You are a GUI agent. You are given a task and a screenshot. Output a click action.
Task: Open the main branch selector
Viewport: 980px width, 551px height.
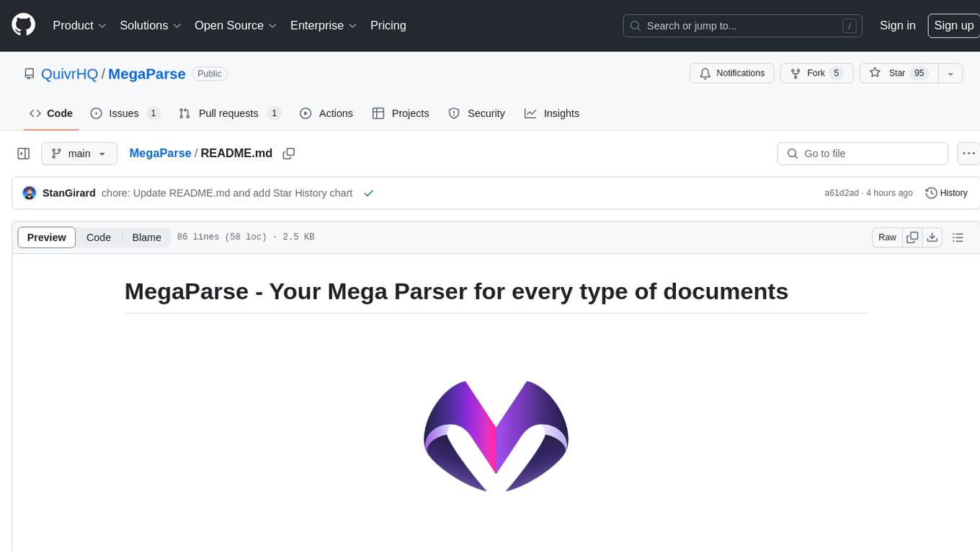coord(79,154)
